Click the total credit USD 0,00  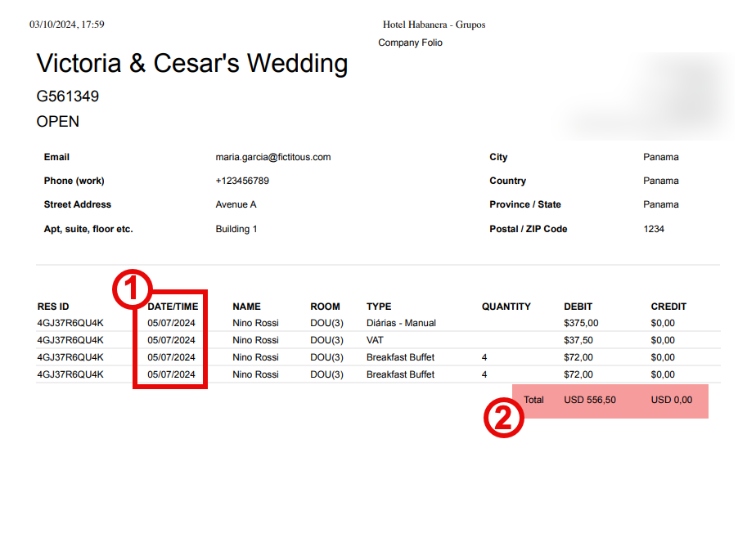[671, 401]
